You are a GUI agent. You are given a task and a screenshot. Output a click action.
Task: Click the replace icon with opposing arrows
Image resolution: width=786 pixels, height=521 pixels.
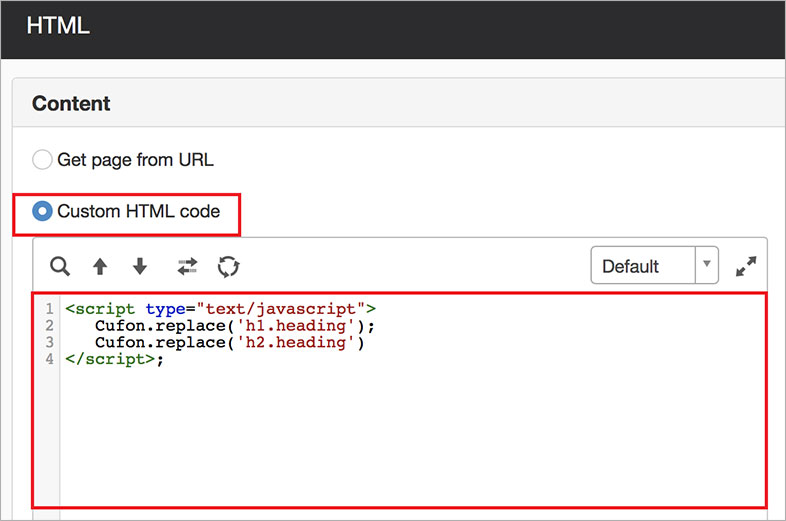tap(187, 267)
